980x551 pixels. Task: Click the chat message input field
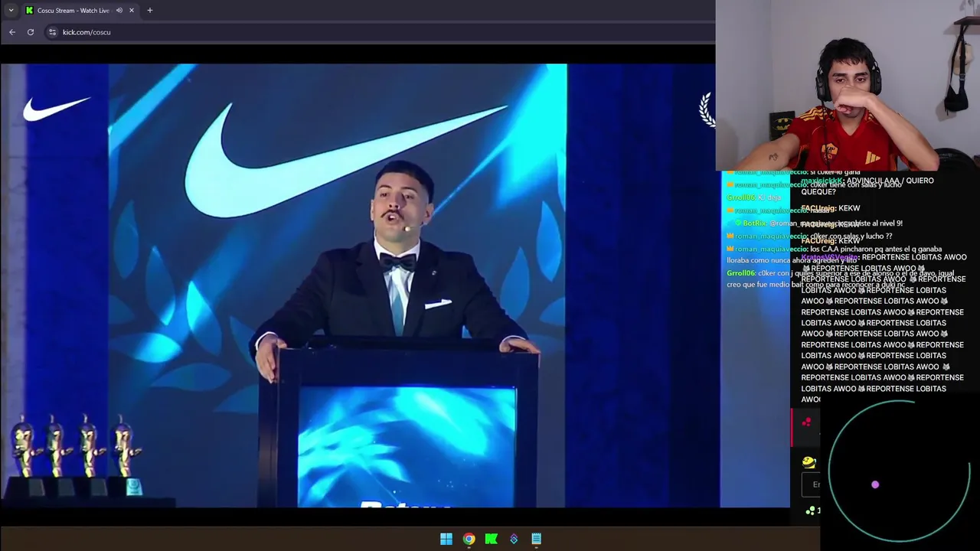(812, 484)
